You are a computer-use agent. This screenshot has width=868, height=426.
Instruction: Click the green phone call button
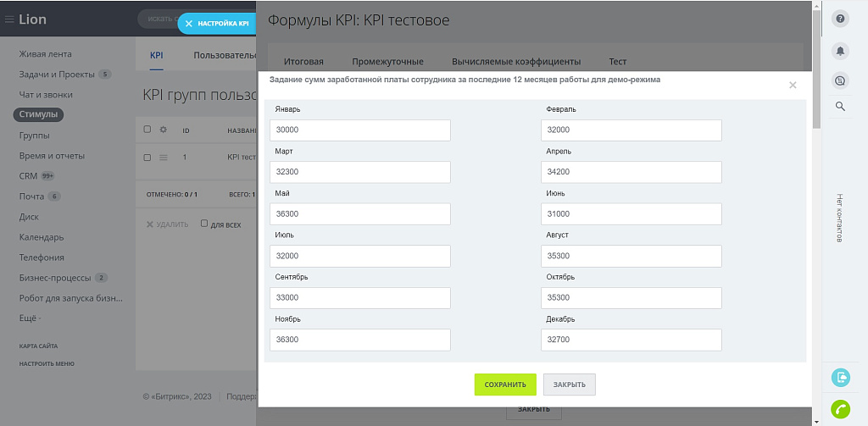[840, 408]
